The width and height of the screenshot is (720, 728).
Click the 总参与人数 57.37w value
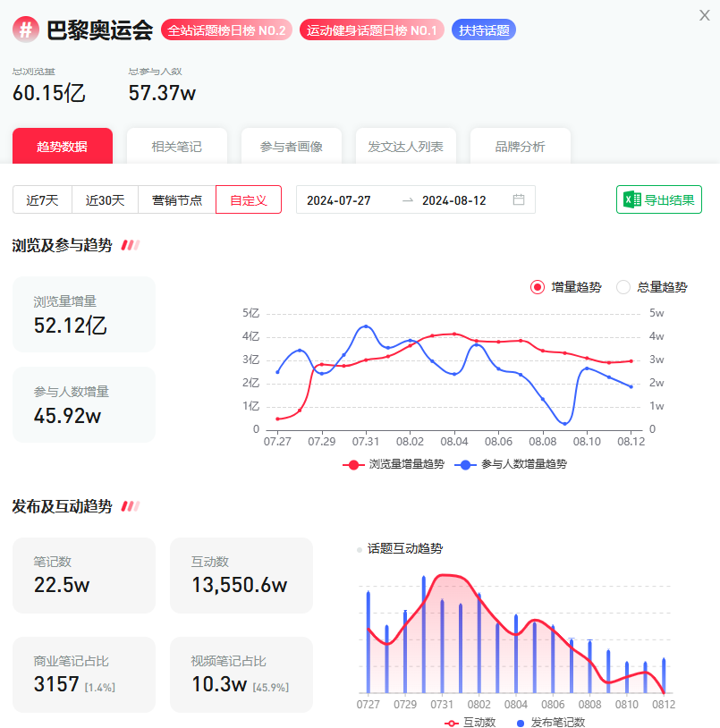(162, 93)
